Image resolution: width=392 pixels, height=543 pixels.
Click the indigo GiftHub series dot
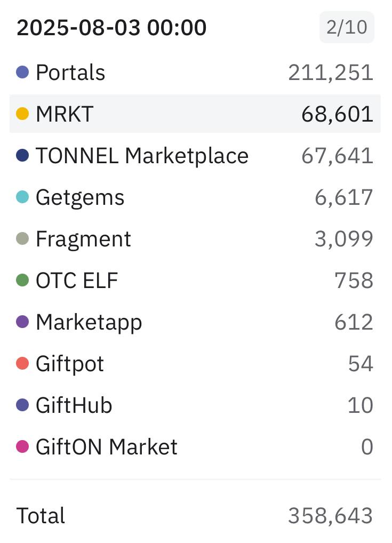pos(22,404)
